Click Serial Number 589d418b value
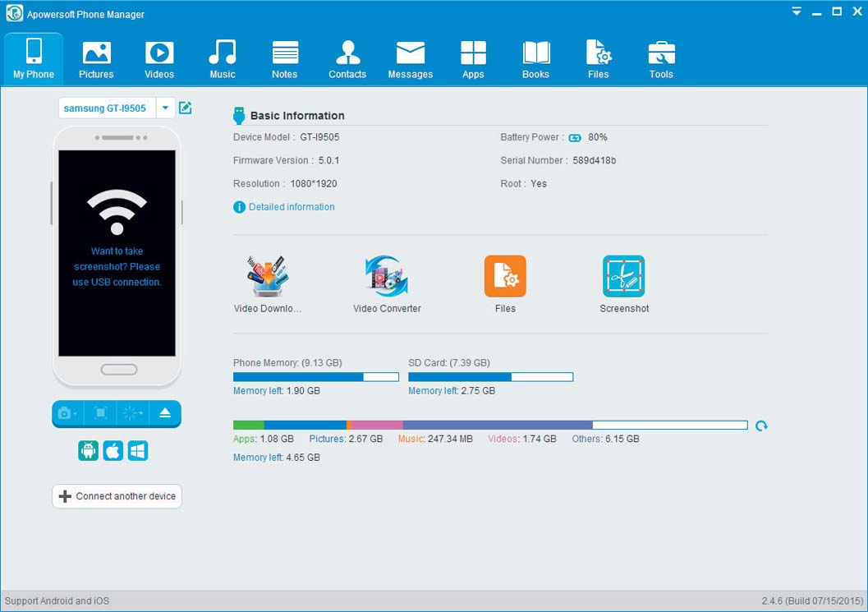Image resolution: width=868 pixels, height=612 pixels. coord(594,161)
